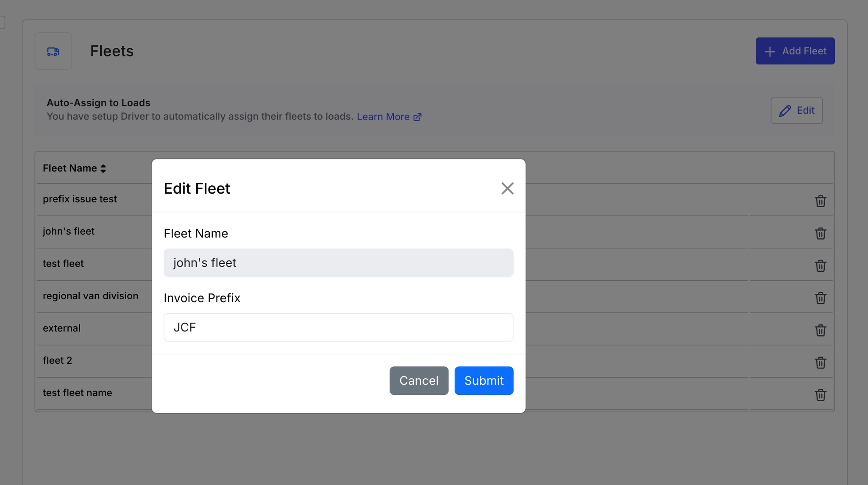Image resolution: width=868 pixels, height=485 pixels.
Task: Click the Add Fleet button
Action: [x=795, y=51]
